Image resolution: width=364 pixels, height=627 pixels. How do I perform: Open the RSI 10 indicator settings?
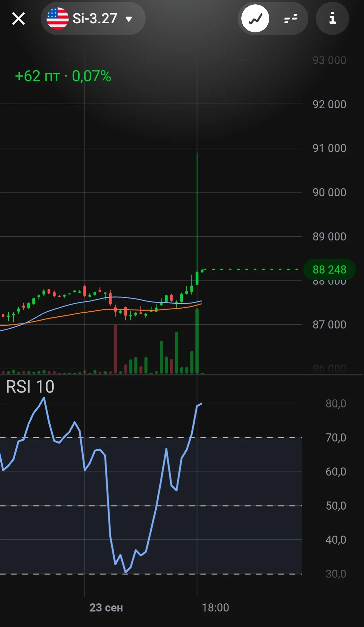(30, 387)
